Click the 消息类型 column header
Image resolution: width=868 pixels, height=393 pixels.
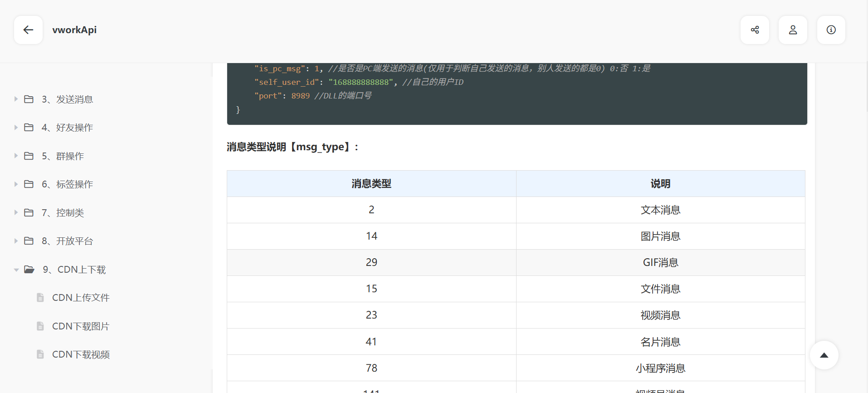[371, 184]
